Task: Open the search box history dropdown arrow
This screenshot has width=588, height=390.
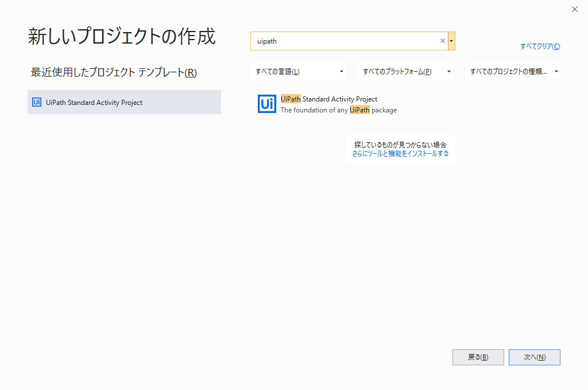Action: coord(451,41)
